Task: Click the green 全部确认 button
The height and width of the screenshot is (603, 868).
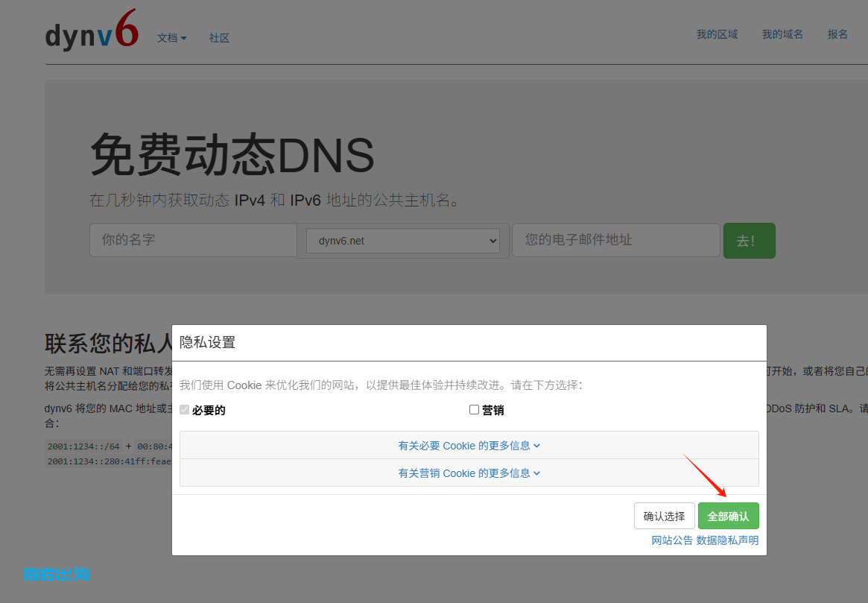Action: pyautogui.click(x=728, y=517)
